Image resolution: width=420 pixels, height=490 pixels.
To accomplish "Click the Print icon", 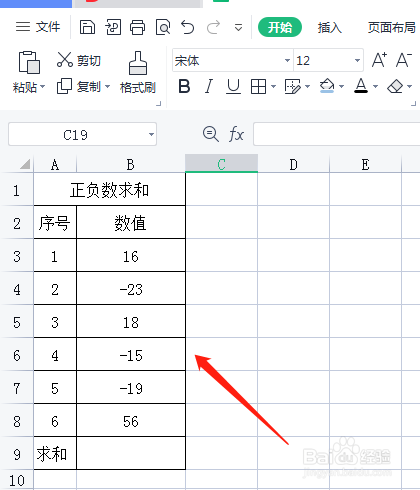I will click(x=137, y=27).
